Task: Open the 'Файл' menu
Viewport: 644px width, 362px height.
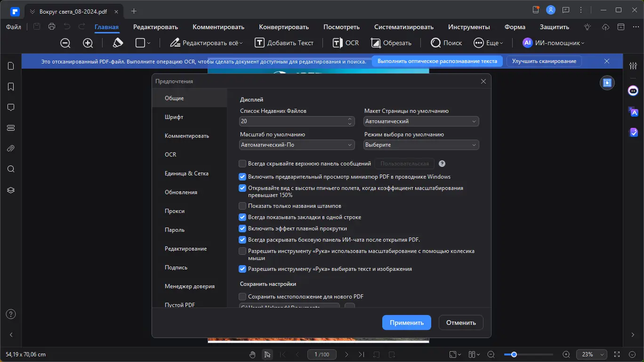Action: (14, 27)
